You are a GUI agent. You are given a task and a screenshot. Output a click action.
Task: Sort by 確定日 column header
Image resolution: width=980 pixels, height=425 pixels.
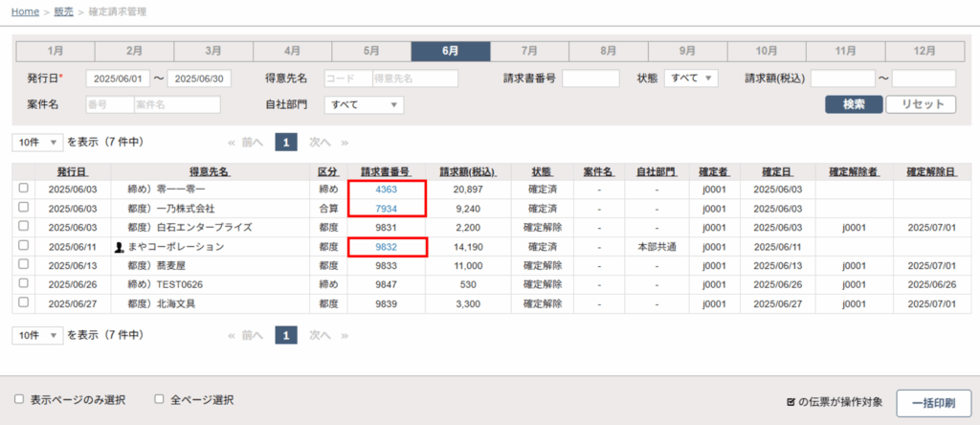(x=777, y=171)
